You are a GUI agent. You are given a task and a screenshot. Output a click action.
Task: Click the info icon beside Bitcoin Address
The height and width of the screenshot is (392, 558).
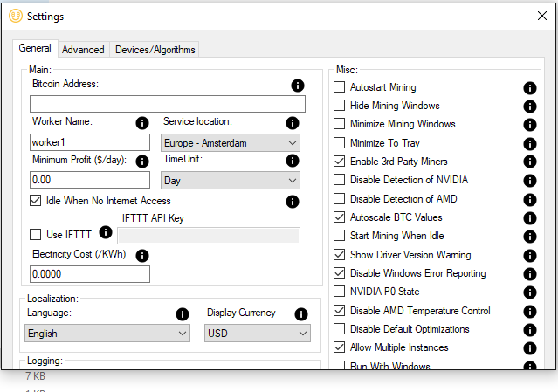click(297, 86)
